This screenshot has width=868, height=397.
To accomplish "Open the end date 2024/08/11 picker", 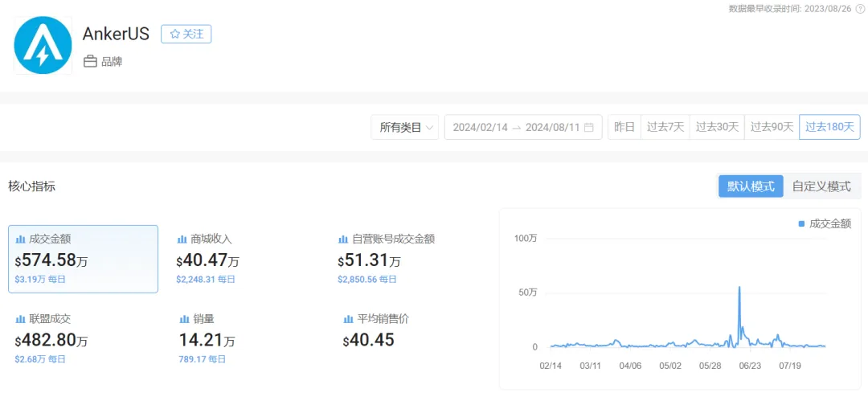I will (552, 127).
